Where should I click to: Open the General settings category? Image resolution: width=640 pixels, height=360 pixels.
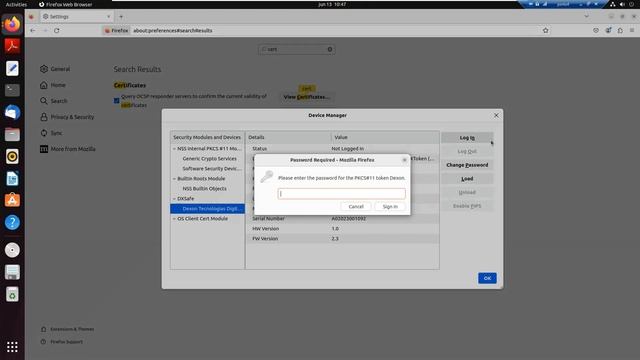pos(55,69)
